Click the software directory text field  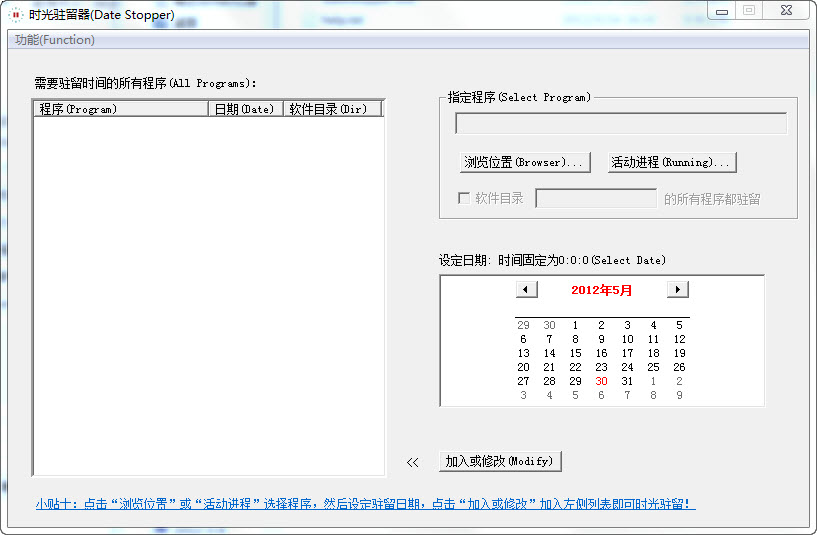(x=596, y=198)
